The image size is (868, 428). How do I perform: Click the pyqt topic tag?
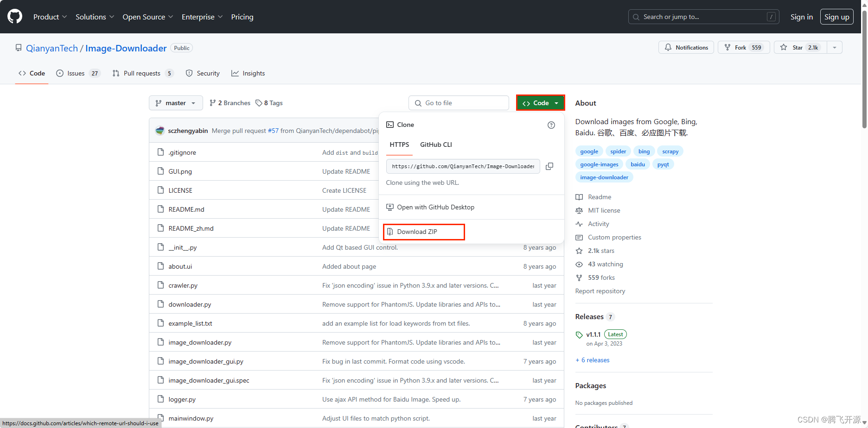tap(663, 164)
